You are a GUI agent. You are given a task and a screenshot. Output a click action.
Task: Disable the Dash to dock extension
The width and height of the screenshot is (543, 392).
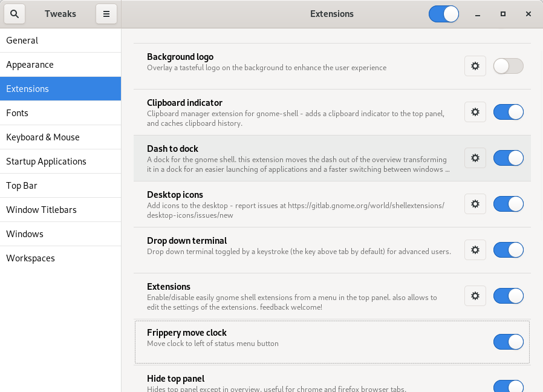pyautogui.click(x=508, y=158)
